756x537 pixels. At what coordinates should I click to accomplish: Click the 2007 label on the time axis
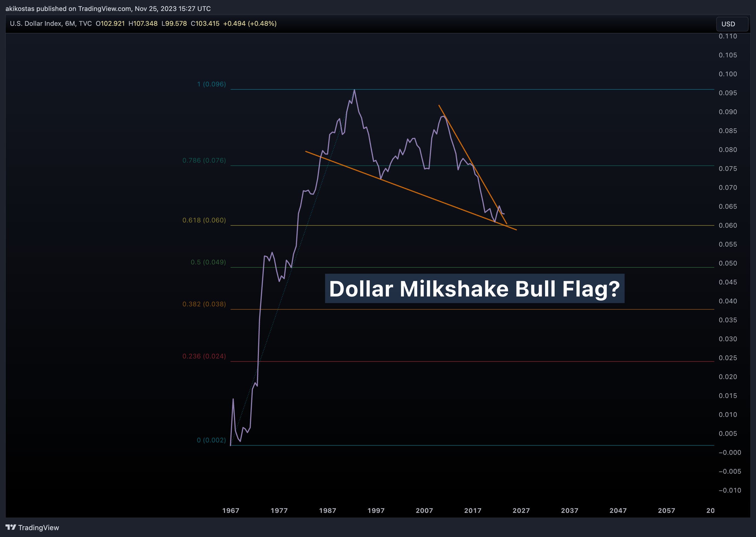tap(424, 511)
